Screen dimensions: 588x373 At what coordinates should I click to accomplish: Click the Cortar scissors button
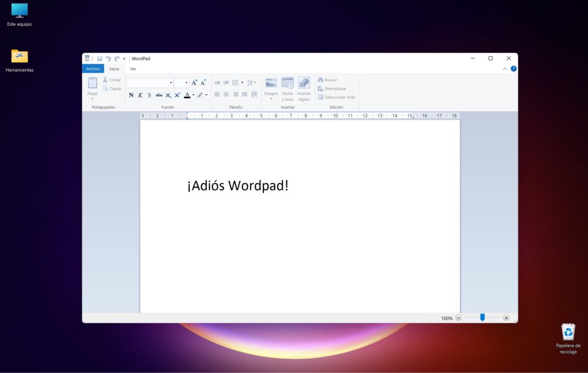(112, 80)
